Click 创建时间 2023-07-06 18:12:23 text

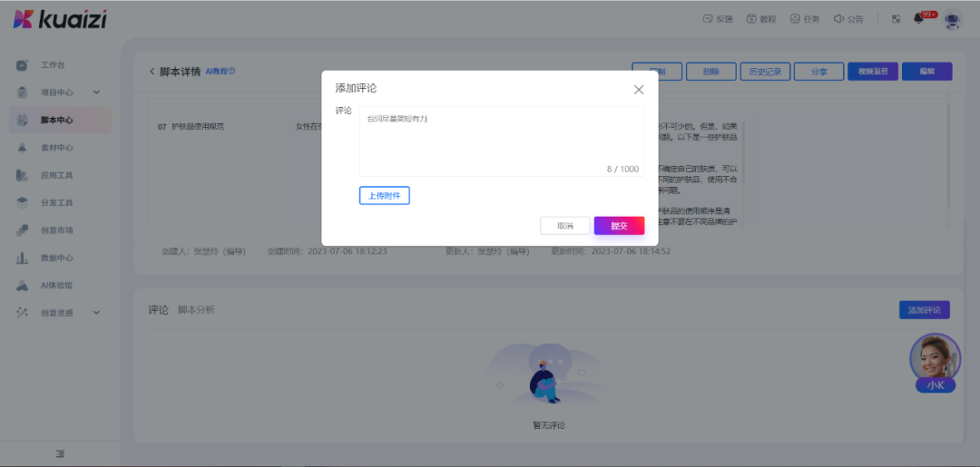point(328,251)
